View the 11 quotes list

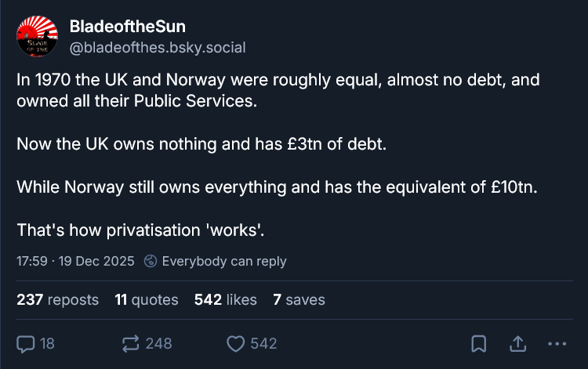point(146,299)
